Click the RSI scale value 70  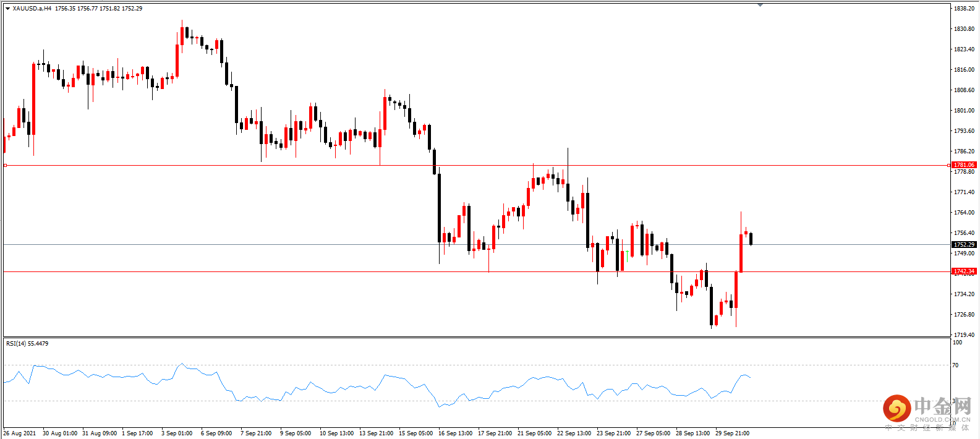tap(956, 365)
